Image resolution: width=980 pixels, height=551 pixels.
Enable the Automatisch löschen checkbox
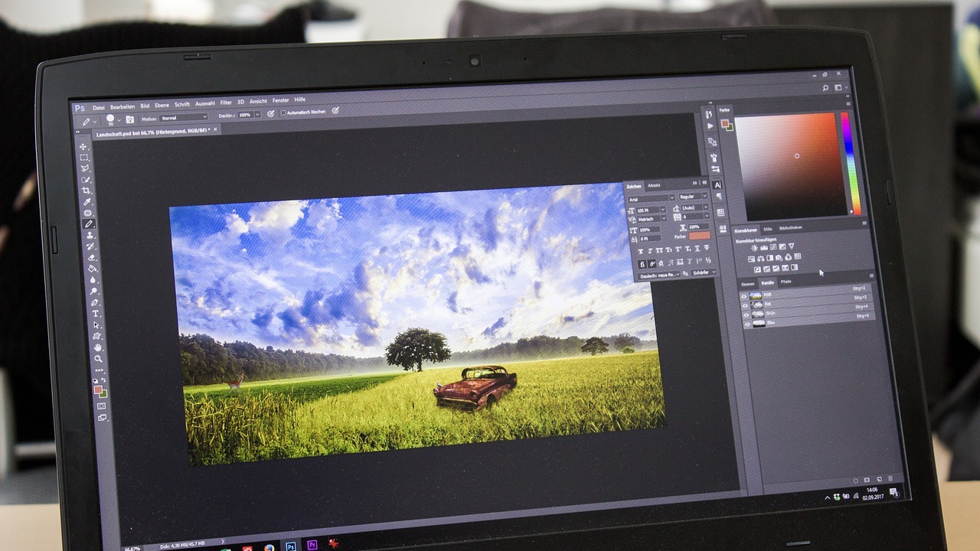283,112
